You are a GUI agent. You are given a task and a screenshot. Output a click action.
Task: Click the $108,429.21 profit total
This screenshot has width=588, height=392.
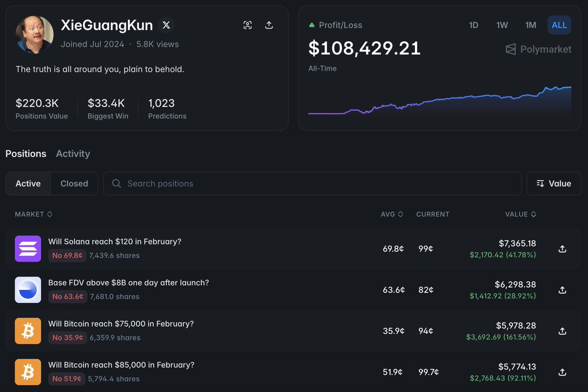coord(365,48)
